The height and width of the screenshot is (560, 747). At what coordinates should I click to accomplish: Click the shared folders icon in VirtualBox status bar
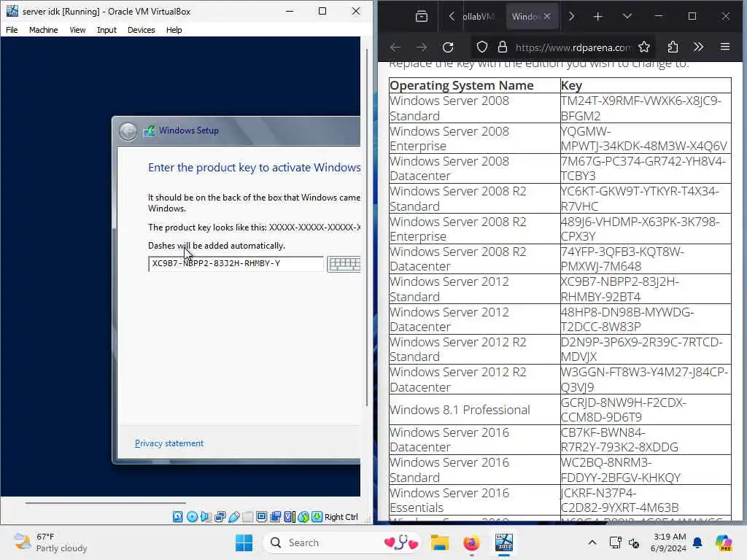(247, 517)
